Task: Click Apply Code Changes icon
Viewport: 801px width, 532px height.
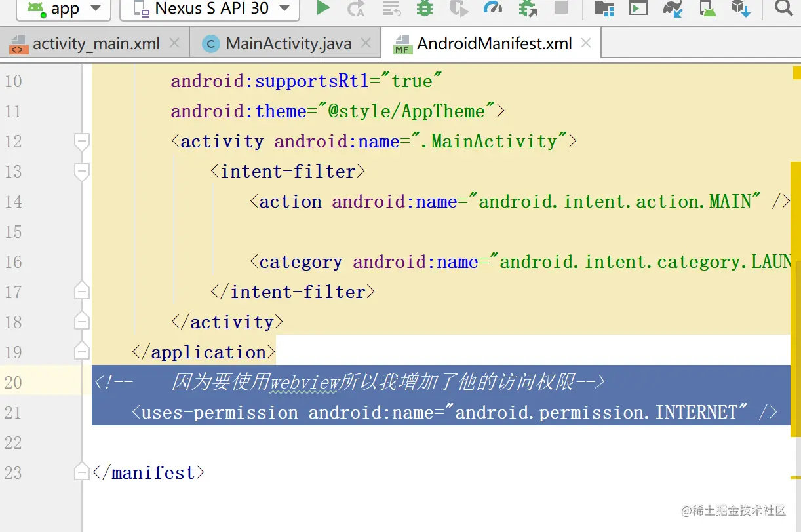Action: tap(391, 9)
